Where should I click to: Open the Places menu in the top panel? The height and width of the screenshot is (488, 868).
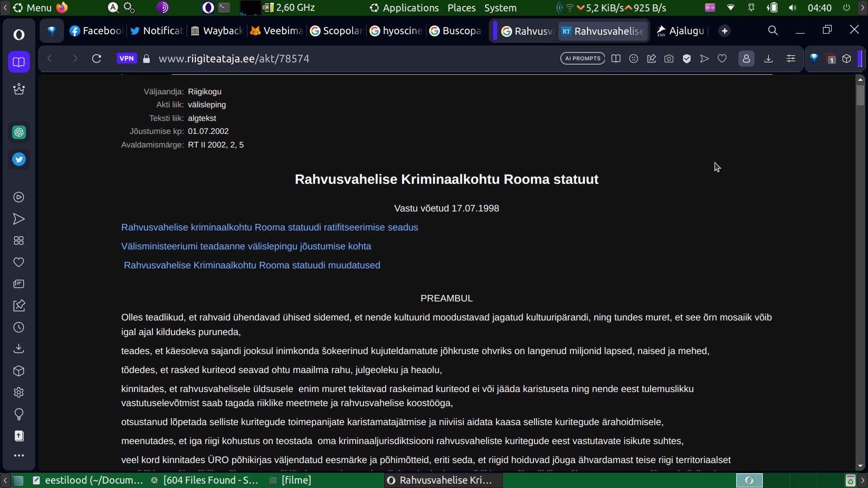coord(462,8)
